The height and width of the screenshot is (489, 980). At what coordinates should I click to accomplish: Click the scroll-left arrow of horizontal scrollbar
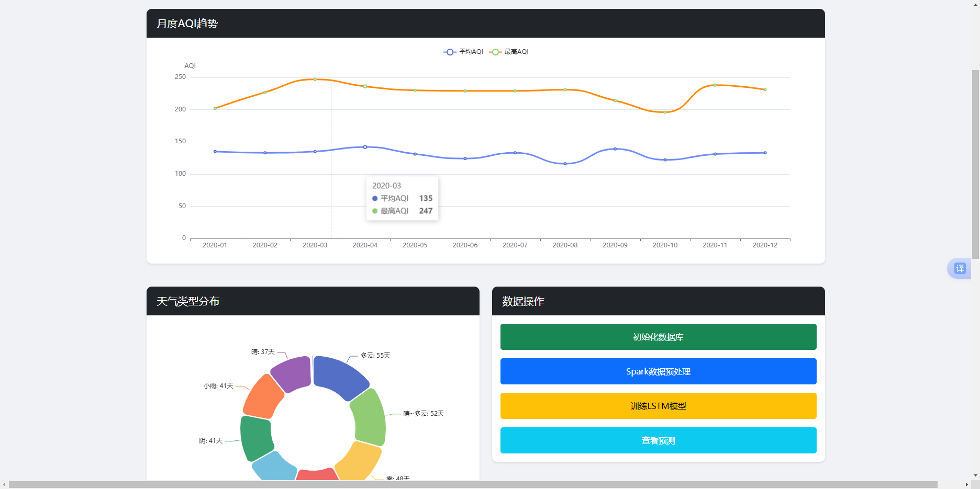[x=4, y=485]
